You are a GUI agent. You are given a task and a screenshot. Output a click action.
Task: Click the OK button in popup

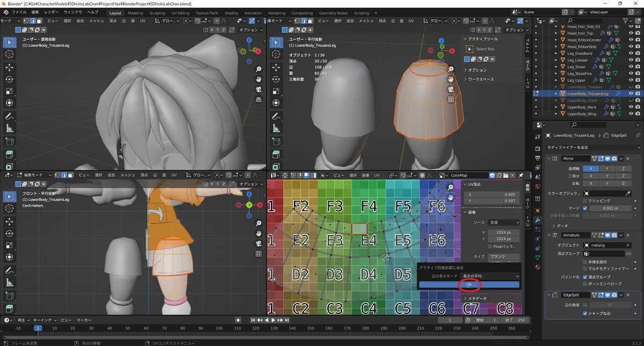469,284
